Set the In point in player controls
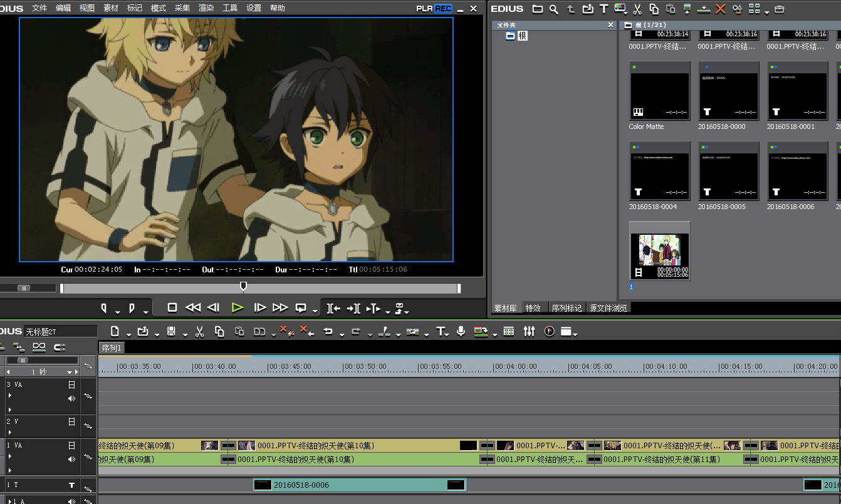The width and height of the screenshot is (841, 504). click(104, 307)
